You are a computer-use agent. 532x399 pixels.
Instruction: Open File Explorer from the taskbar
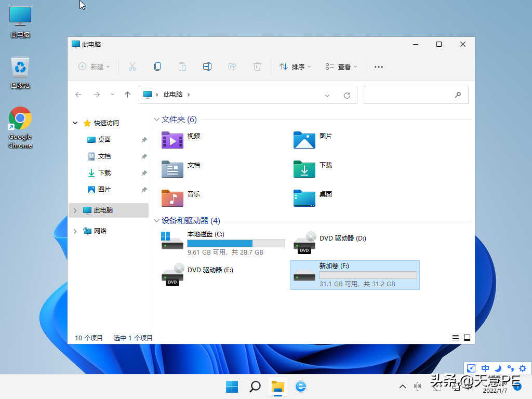click(278, 386)
